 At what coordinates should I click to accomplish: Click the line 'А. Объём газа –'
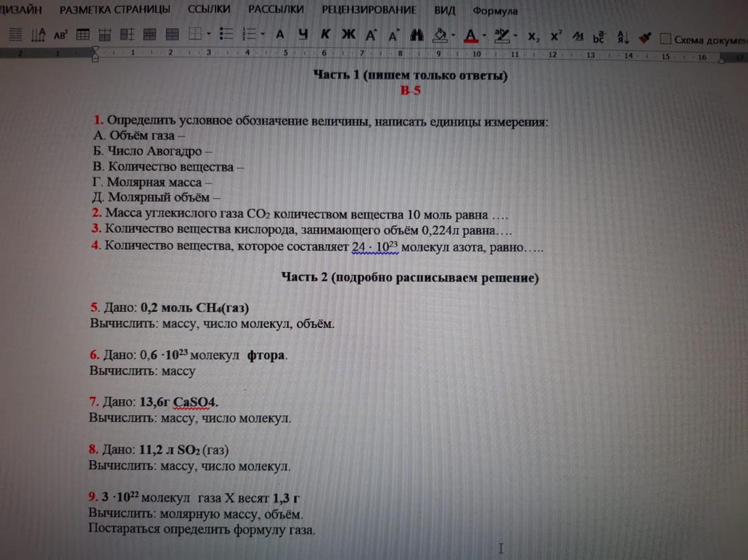[139, 136]
